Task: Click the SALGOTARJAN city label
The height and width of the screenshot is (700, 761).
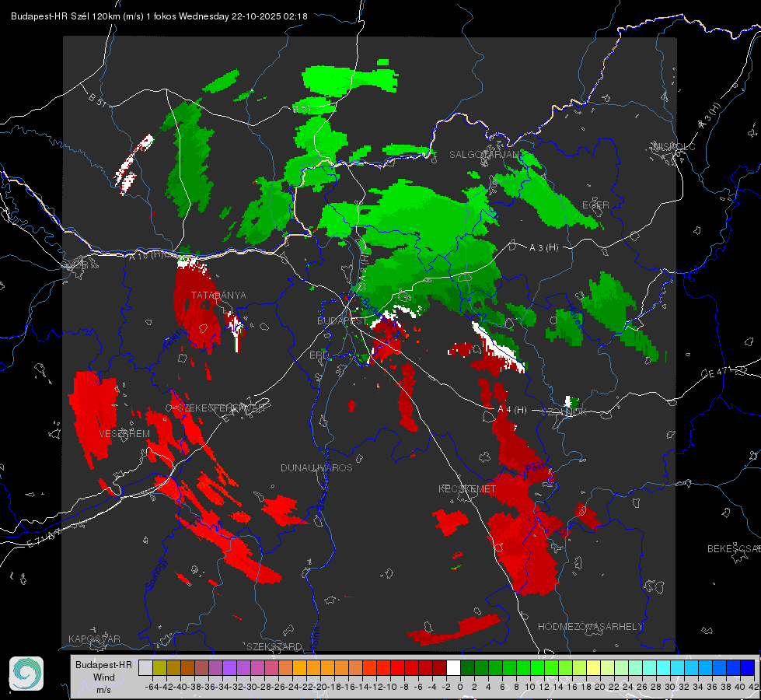Action: coord(483,155)
